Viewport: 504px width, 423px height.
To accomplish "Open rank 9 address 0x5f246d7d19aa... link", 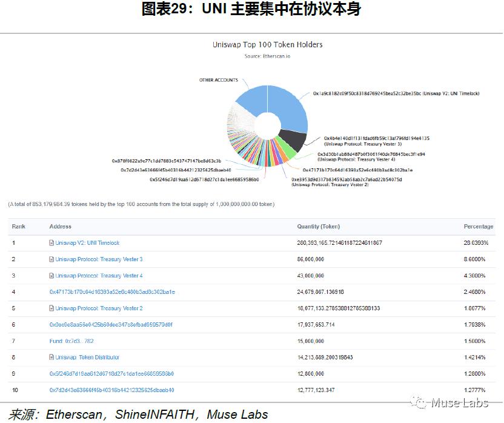I will 111,374.
